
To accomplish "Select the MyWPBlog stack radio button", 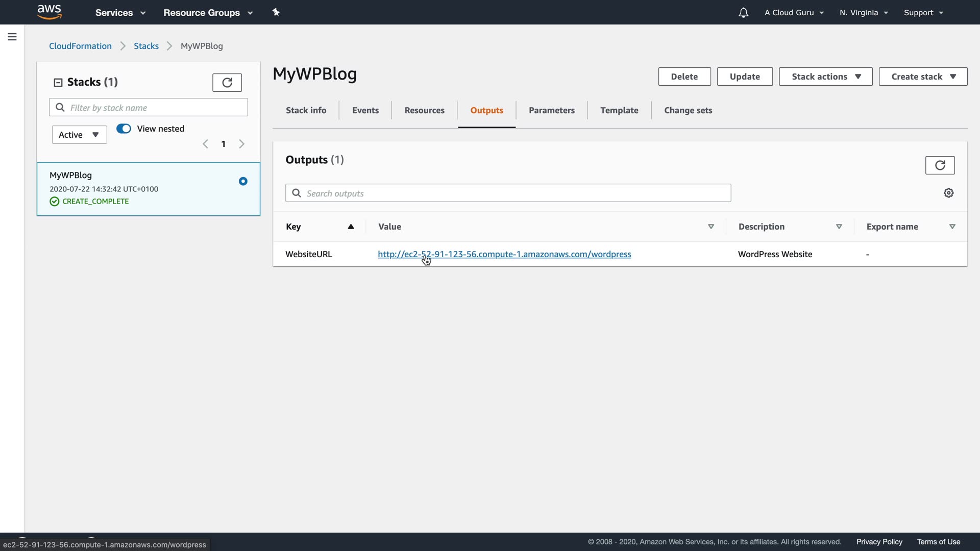I will pos(243,181).
